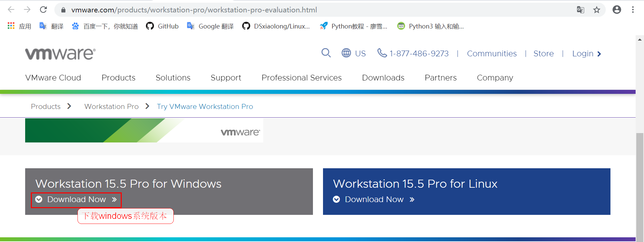Open Chrome's three-dot menu
The height and width of the screenshot is (242, 644).
[633, 10]
